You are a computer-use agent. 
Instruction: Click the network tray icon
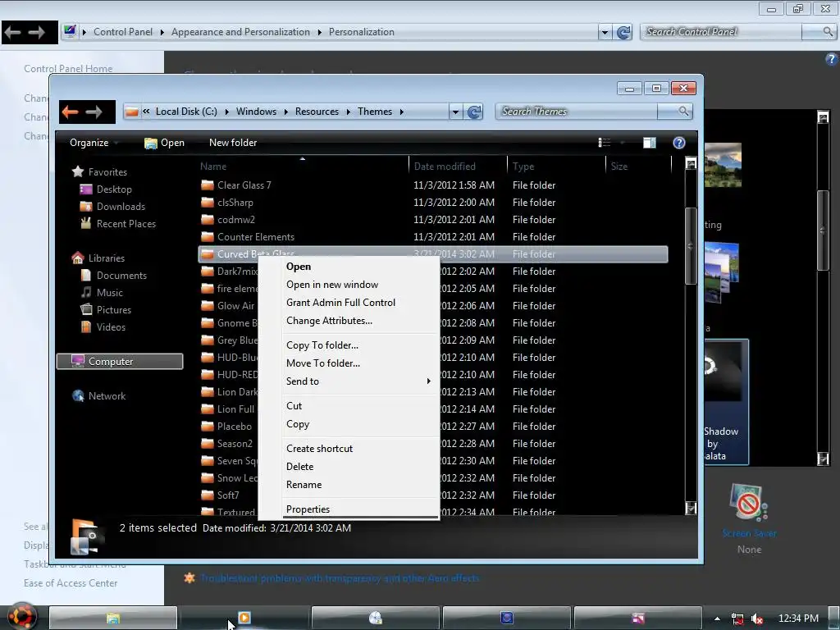737,619
